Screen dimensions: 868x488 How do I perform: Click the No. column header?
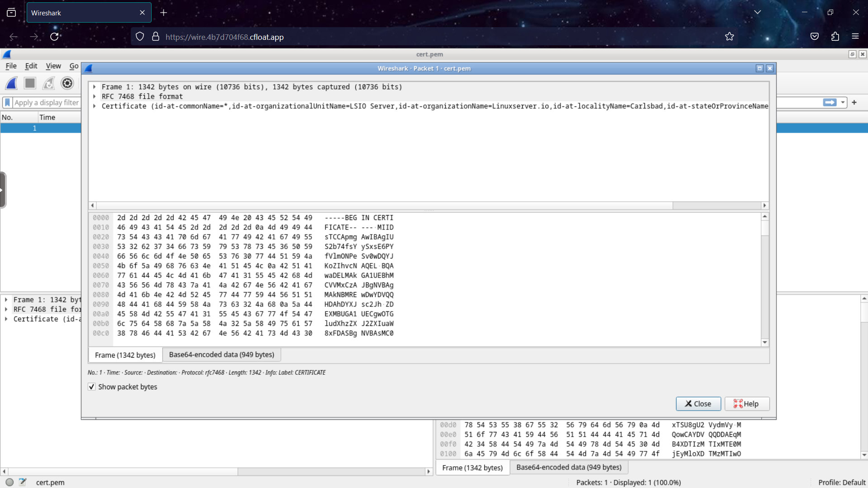pos(19,117)
